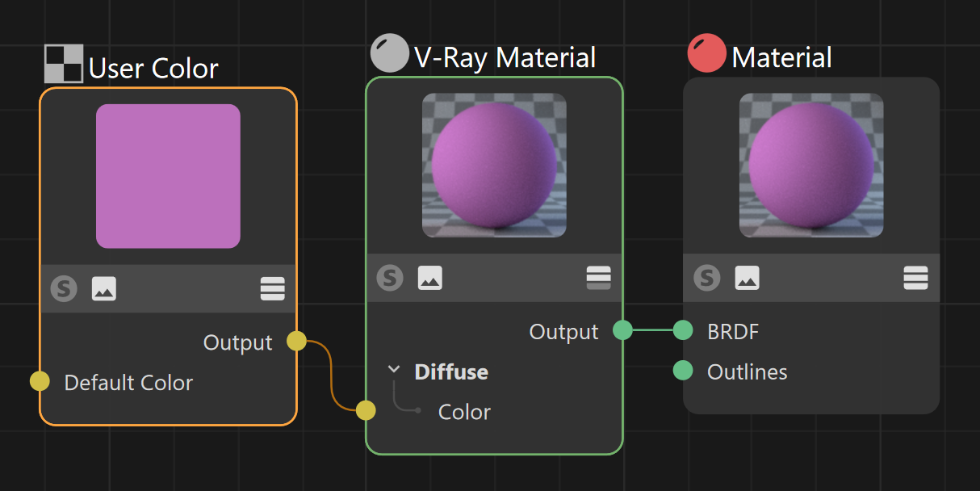Click the image preview icon on User Color node

coord(104,288)
